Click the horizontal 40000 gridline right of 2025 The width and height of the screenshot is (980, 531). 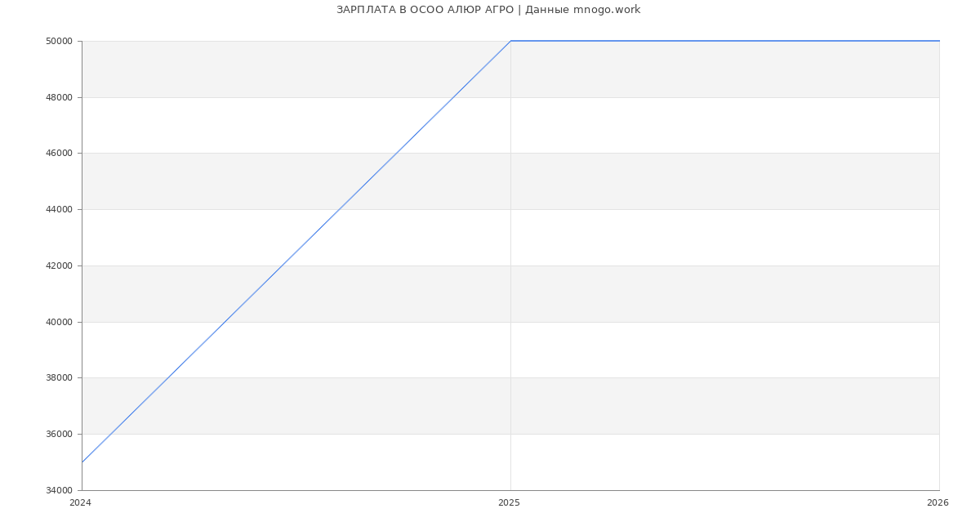click(725, 322)
